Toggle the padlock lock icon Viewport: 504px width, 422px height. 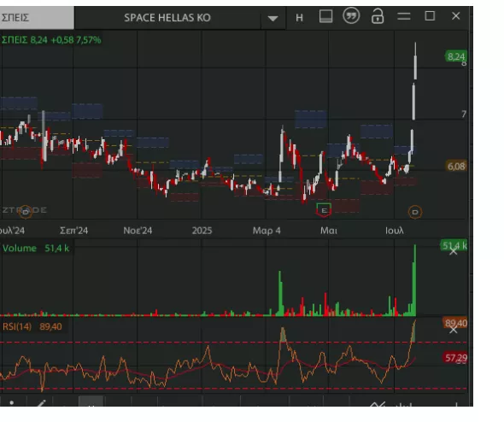point(378,16)
